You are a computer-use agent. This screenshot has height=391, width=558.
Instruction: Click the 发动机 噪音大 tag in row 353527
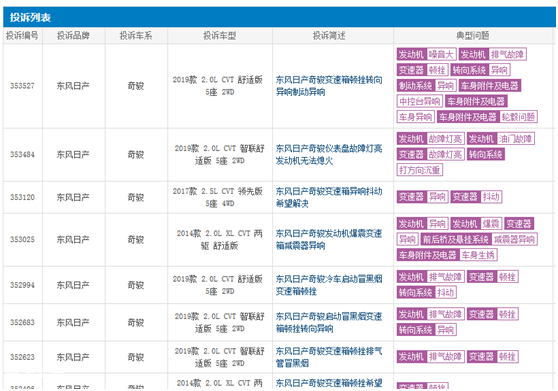pos(426,54)
